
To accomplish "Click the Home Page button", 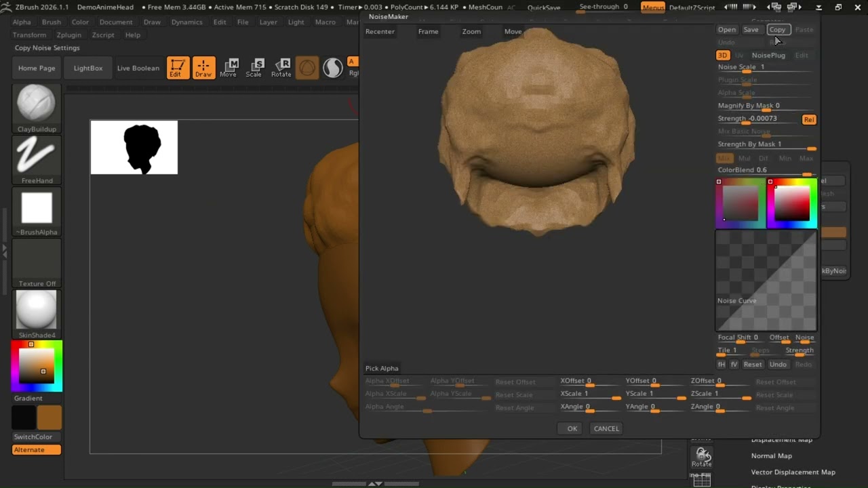I will point(37,68).
